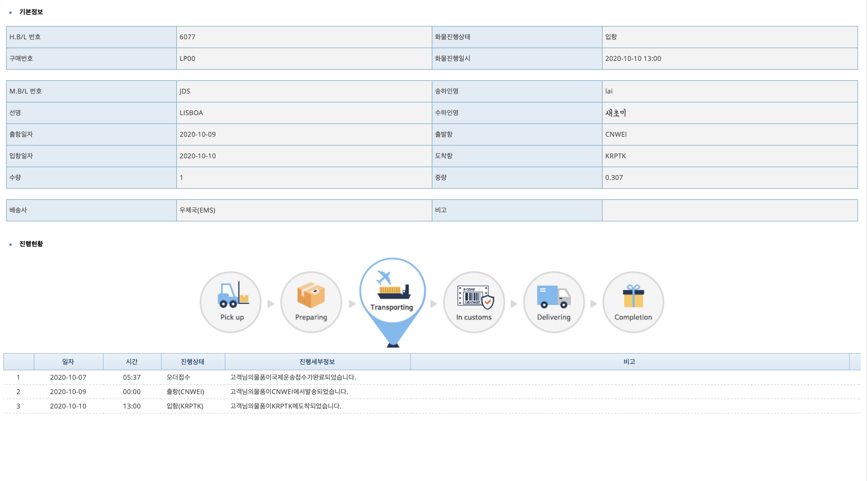The width and height of the screenshot is (868, 481).
Task: Click the vessel name LISBOA
Action: click(x=191, y=113)
